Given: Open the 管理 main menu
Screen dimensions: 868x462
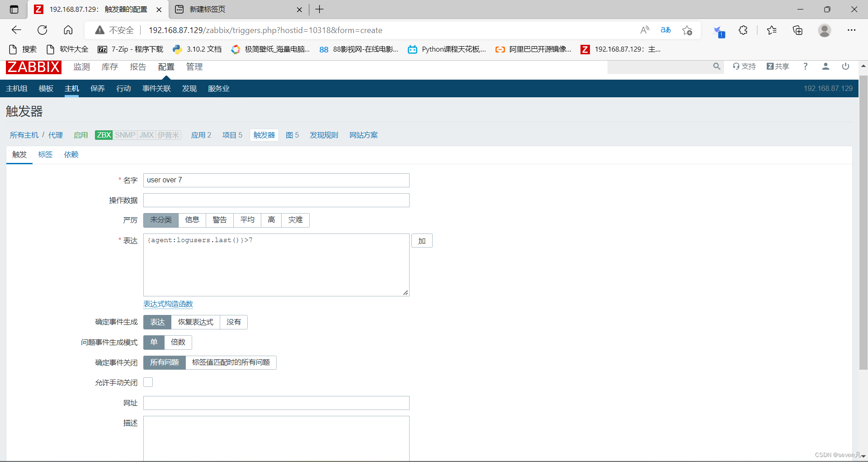Looking at the screenshot, I should click(x=194, y=67).
